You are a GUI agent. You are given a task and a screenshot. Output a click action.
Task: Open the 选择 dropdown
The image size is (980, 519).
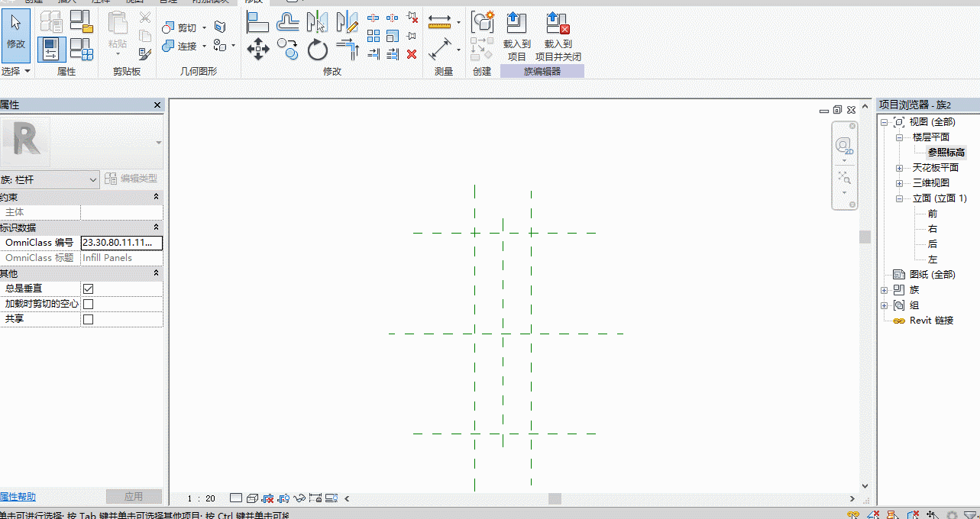pos(15,71)
